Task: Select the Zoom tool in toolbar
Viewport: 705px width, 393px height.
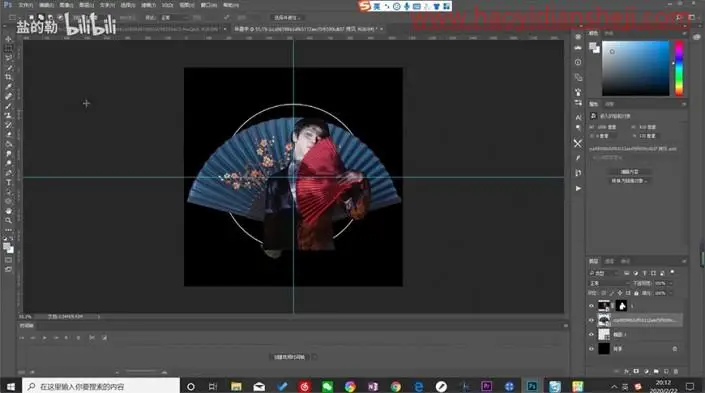Action: point(8,220)
